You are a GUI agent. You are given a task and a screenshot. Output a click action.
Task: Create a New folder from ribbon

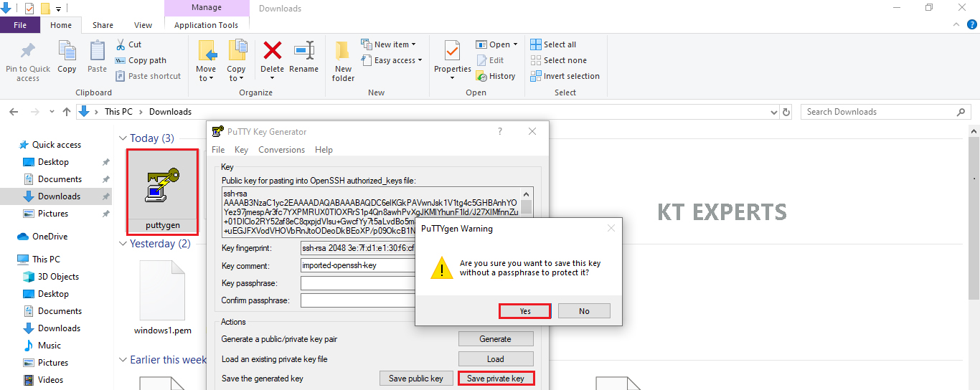point(343,61)
